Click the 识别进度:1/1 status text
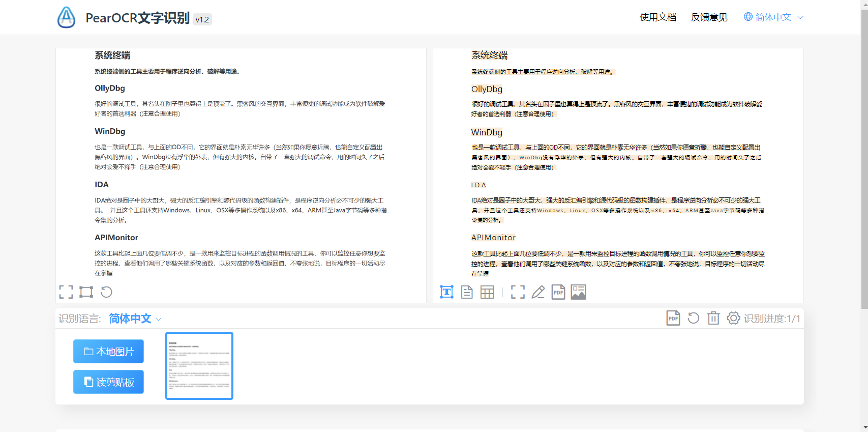 pyautogui.click(x=772, y=319)
